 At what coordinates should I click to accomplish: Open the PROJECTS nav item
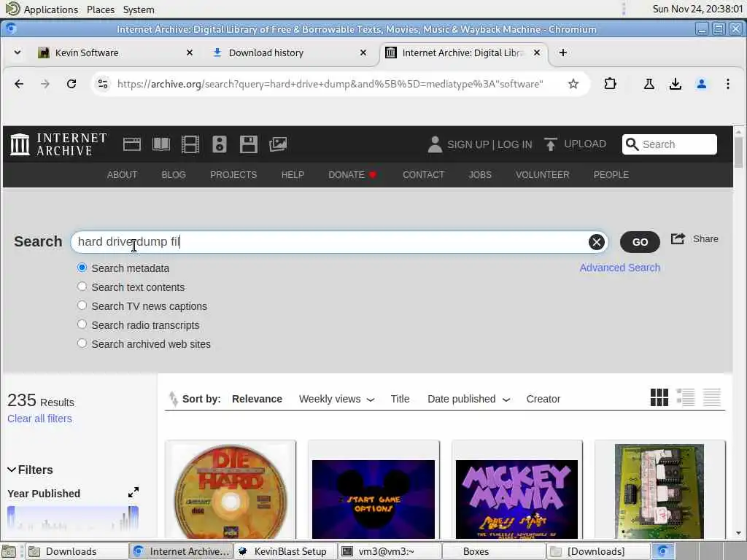[233, 175]
